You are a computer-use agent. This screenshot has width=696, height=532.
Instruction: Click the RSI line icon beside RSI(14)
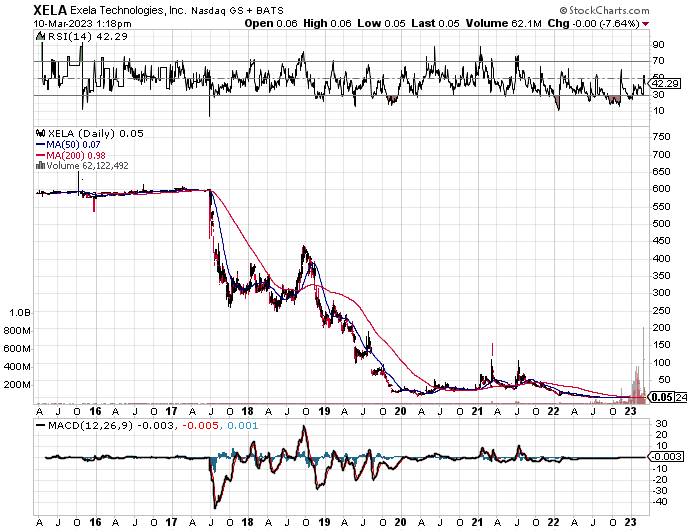41,36
